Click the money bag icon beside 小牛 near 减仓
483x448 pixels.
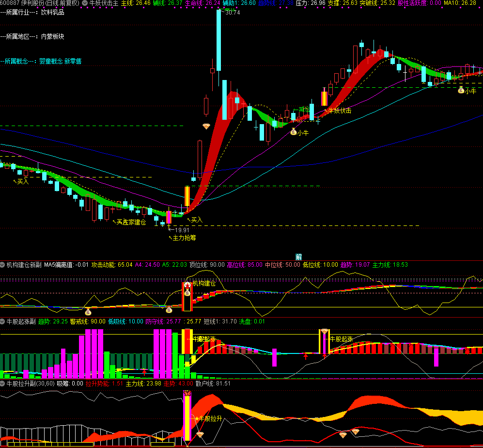[293, 131]
